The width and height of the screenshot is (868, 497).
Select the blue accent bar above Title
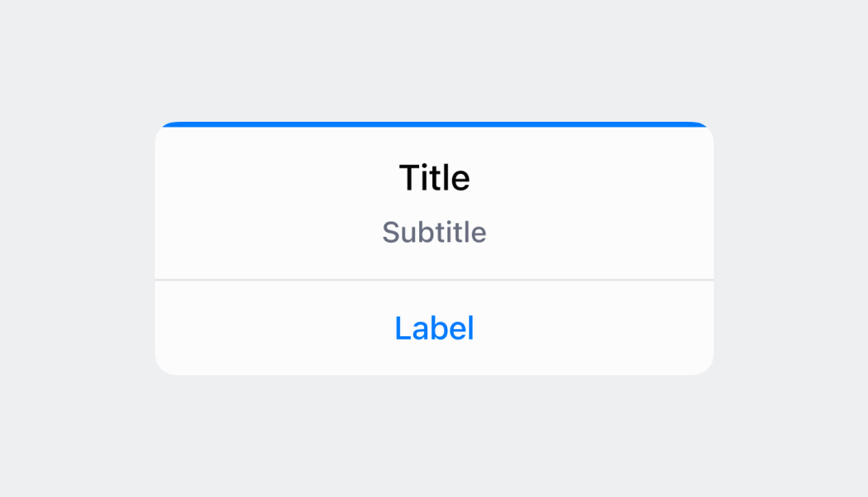pos(434,124)
